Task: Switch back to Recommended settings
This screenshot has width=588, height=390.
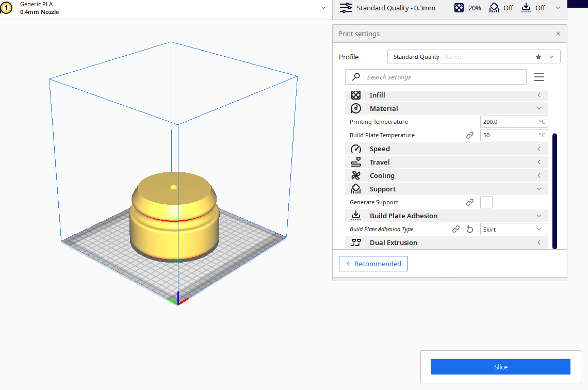Action: click(373, 264)
